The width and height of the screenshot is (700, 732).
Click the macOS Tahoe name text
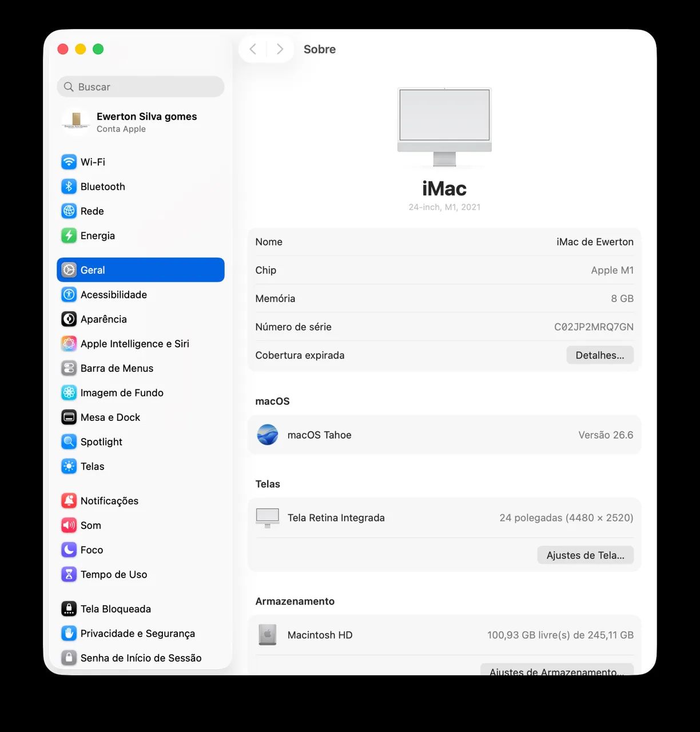[319, 435]
